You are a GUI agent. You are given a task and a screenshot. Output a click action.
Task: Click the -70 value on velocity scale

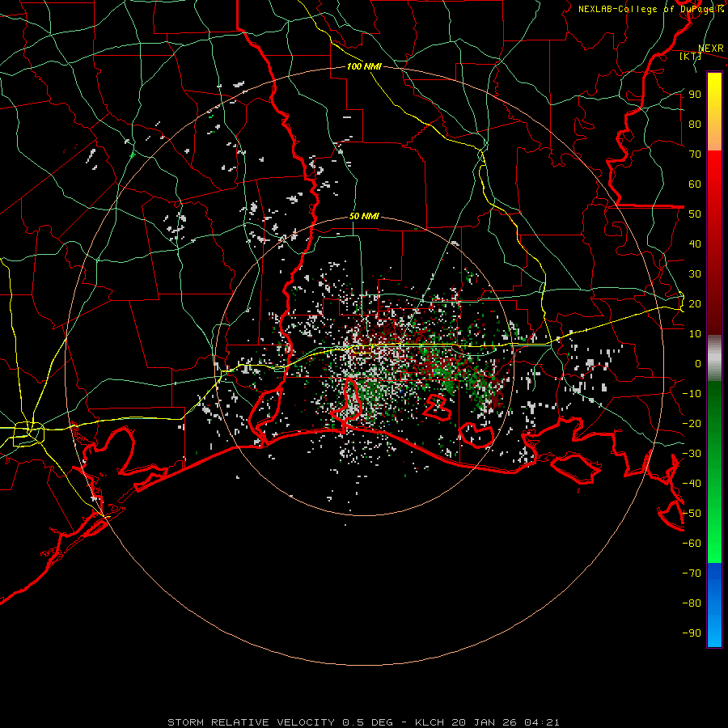692,574
